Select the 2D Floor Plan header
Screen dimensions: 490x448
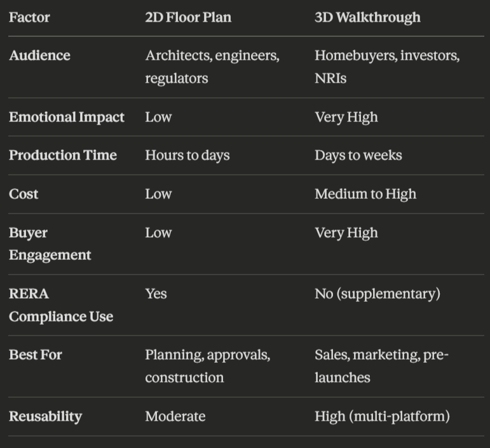[188, 17]
